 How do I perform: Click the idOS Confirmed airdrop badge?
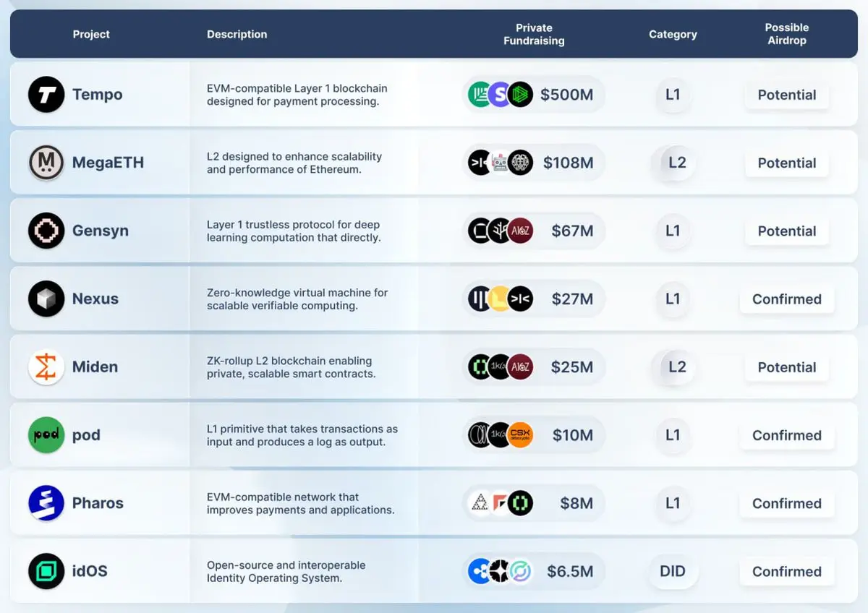[x=786, y=572]
